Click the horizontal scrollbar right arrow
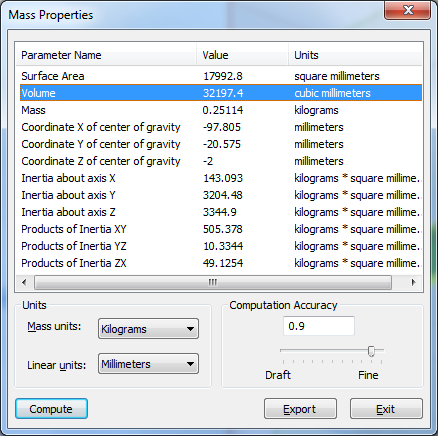Image resolution: width=438 pixels, height=436 pixels. (x=414, y=283)
